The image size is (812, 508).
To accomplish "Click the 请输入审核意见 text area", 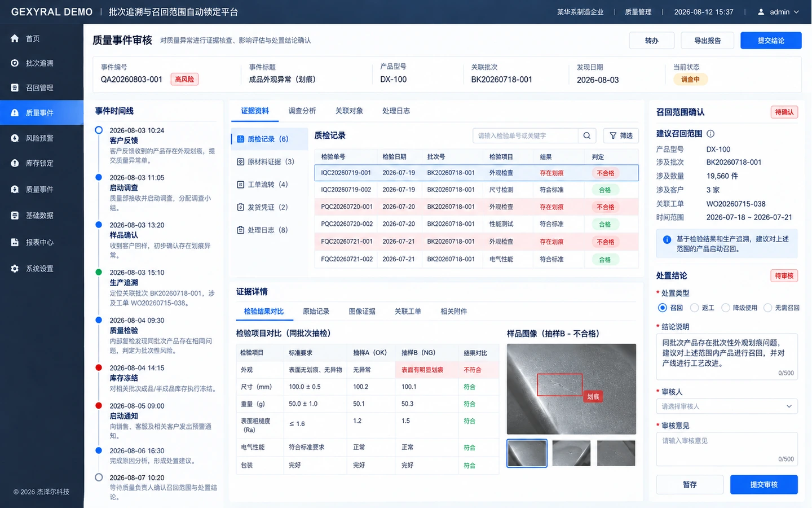I will pyautogui.click(x=727, y=449).
